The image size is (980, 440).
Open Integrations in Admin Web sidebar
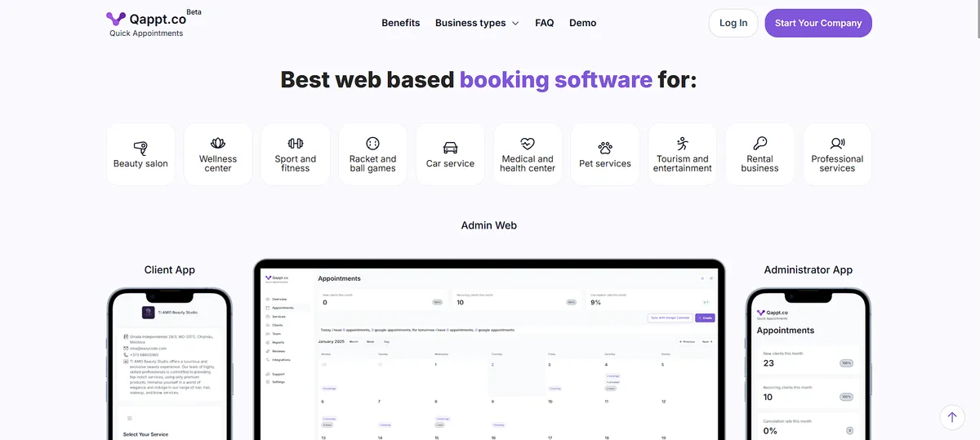[x=278, y=359]
